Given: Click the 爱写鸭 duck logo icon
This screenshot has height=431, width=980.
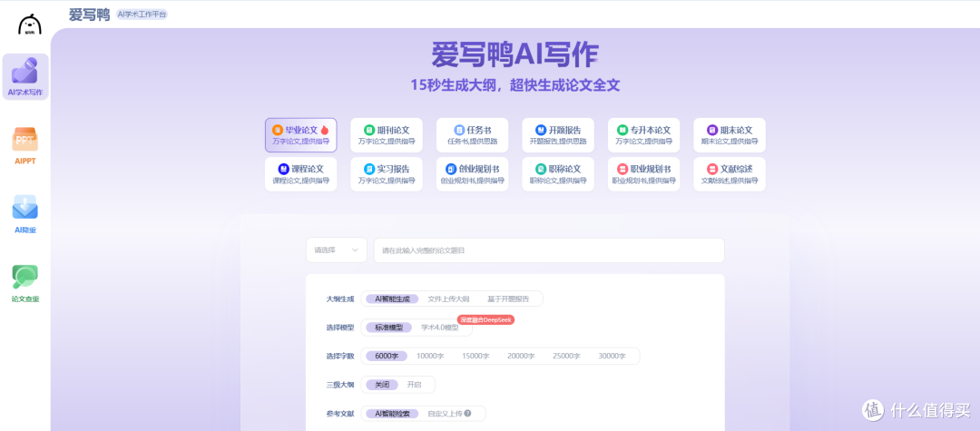Looking at the screenshot, I should click(x=29, y=25).
